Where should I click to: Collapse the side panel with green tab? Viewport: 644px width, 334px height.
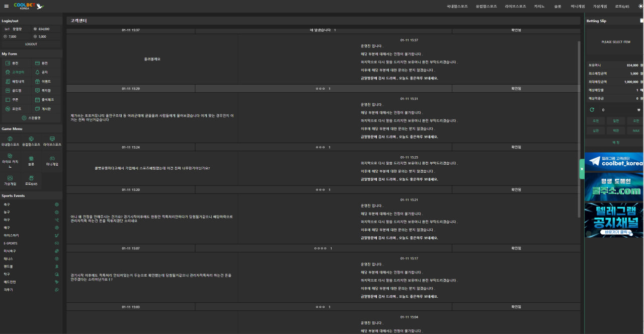tap(582, 169)
